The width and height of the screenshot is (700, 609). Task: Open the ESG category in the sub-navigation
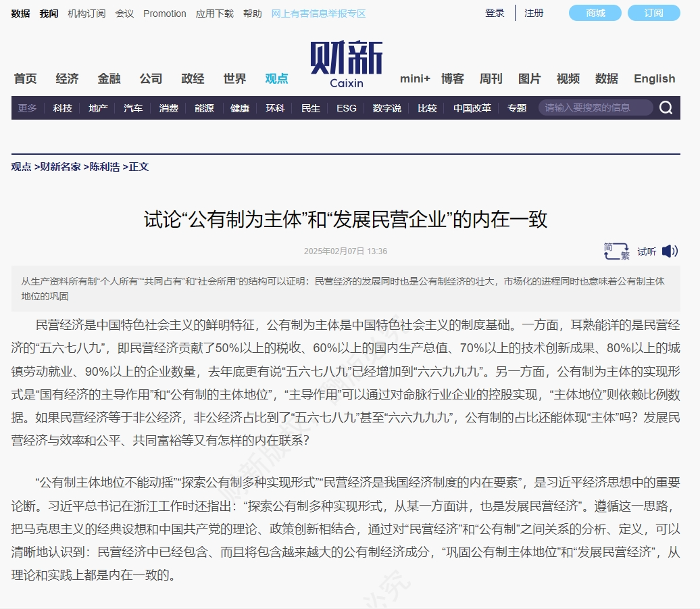345,108
